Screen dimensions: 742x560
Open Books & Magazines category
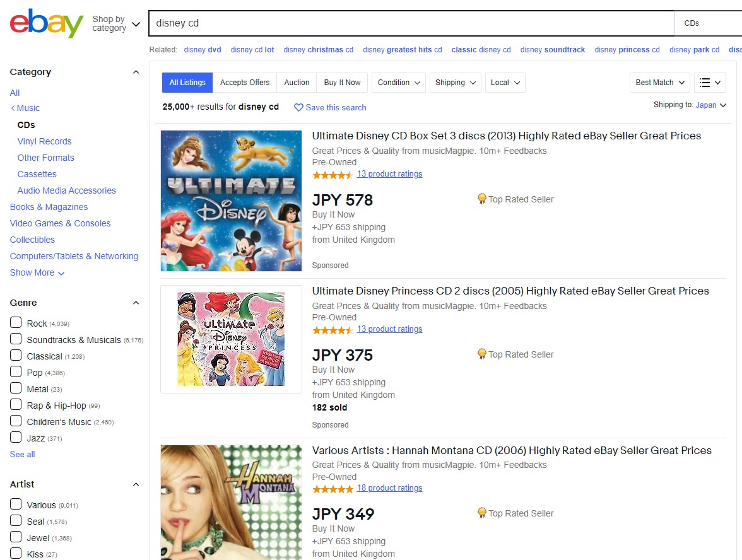click(x=49, y=207)
